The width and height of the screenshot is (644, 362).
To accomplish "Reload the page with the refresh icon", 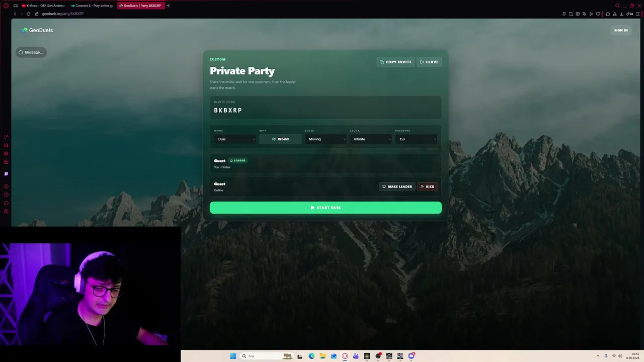I will (28, 14).
